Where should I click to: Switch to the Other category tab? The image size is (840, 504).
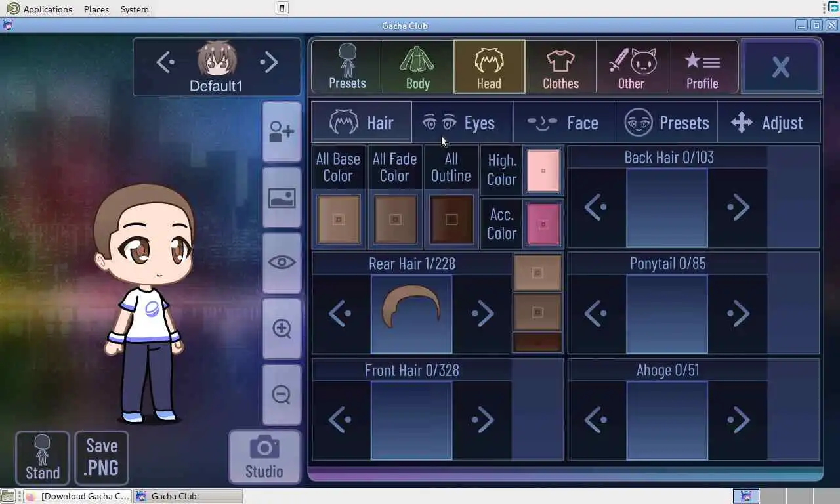click(631, 67)
